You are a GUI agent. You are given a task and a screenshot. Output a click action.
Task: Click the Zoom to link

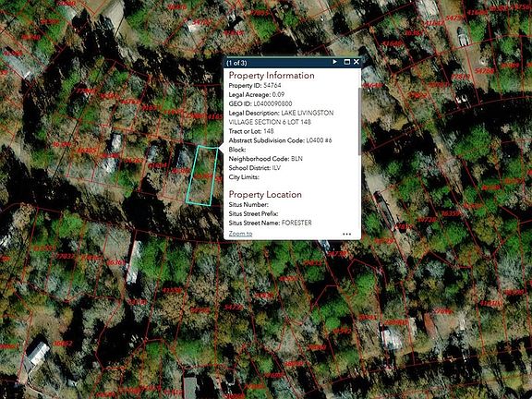(240, 234)
